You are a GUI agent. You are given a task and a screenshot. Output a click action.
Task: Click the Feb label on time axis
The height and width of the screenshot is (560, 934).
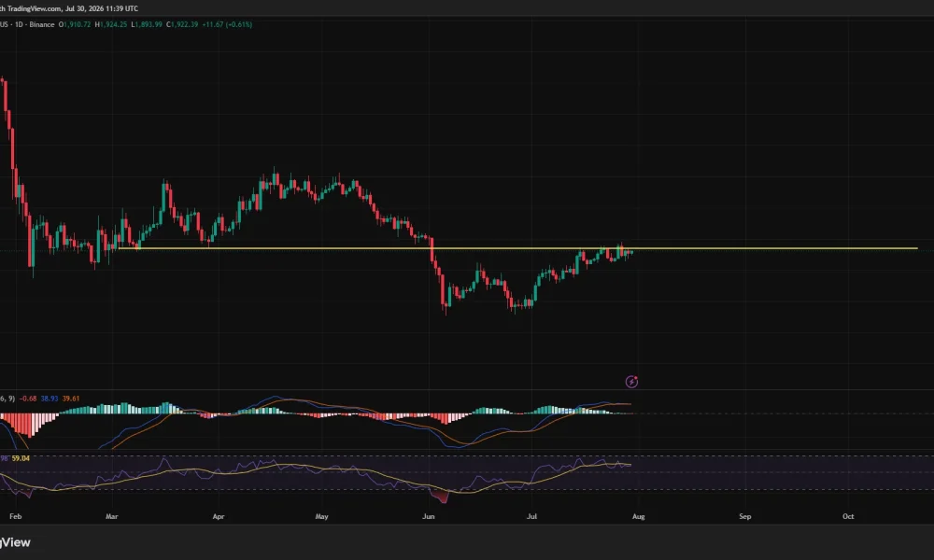coord(16,516)
